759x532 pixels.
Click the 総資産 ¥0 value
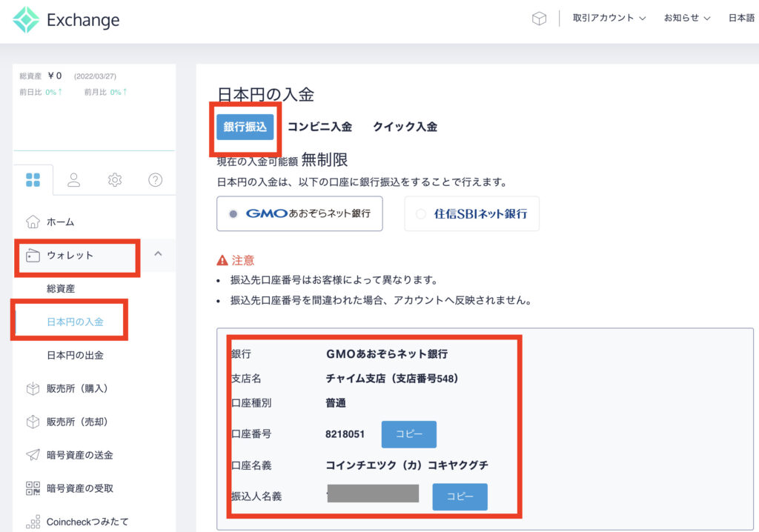point(55,76)
